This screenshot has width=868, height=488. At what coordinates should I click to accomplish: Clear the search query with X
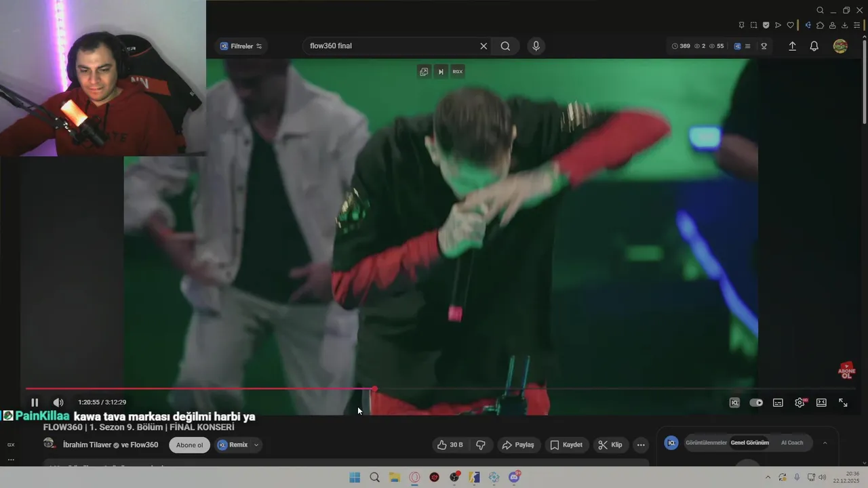(x=484, y=46)
